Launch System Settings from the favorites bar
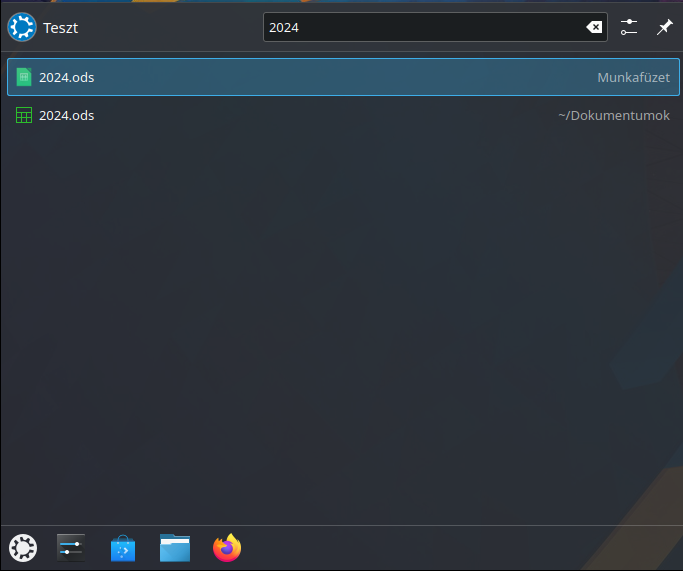 (x=71, y=548)
